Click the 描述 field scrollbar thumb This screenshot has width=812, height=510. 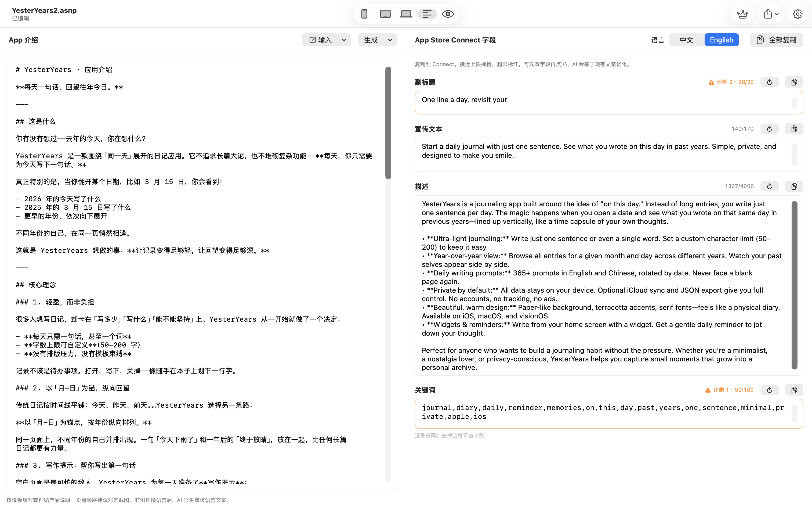pos(795,285)
